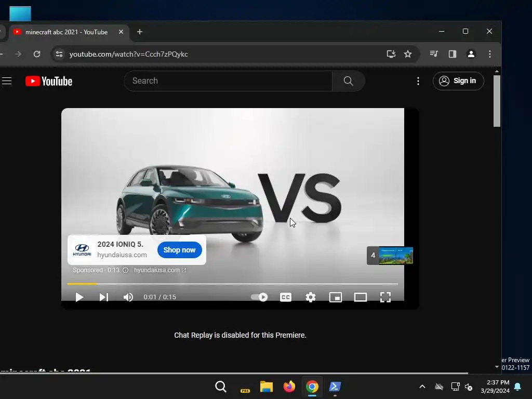Open Chrome side panel
This screenshot has width=532, height=399.
(x=453, y=54)
